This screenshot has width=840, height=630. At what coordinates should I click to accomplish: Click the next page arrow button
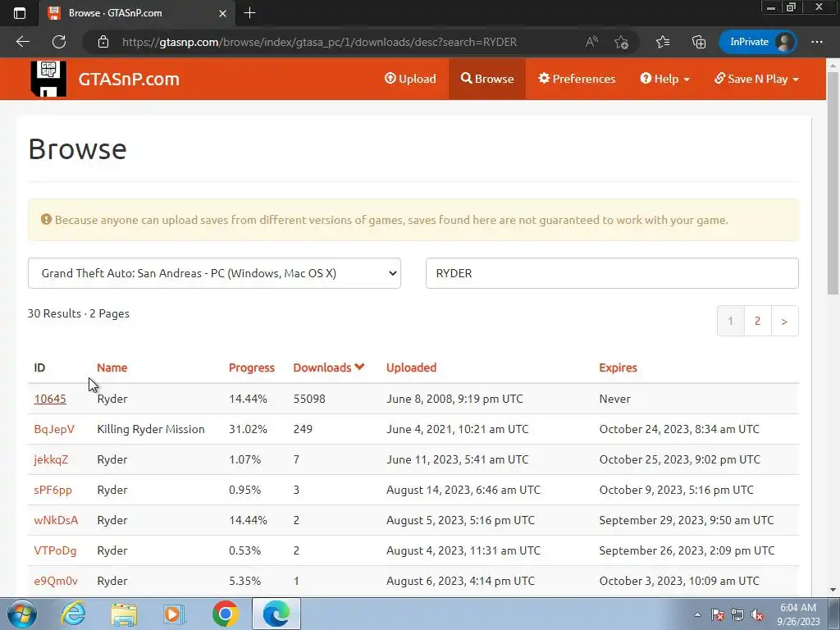[x=785, y=321]
